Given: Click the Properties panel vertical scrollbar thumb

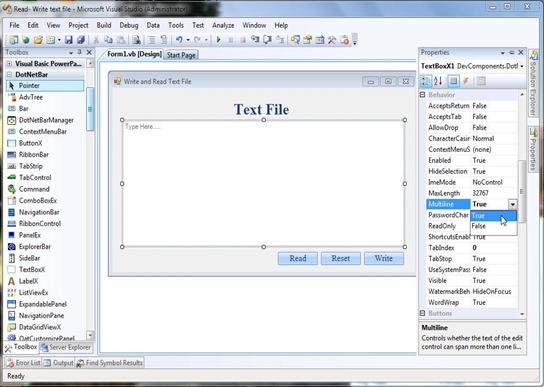Looking at the screenshot, I should (x=521, y=192).
